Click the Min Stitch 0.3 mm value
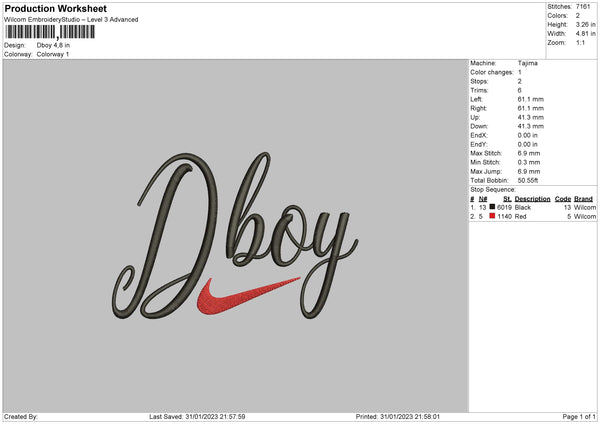This screenshot has height=424, width=600. coord(529,163)
